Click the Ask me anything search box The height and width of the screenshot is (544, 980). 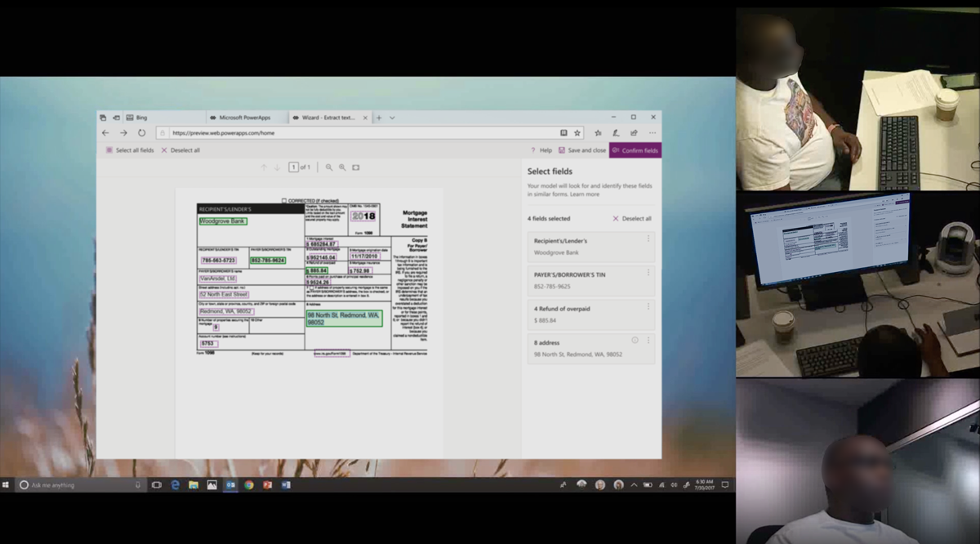(x=80, y=484)
